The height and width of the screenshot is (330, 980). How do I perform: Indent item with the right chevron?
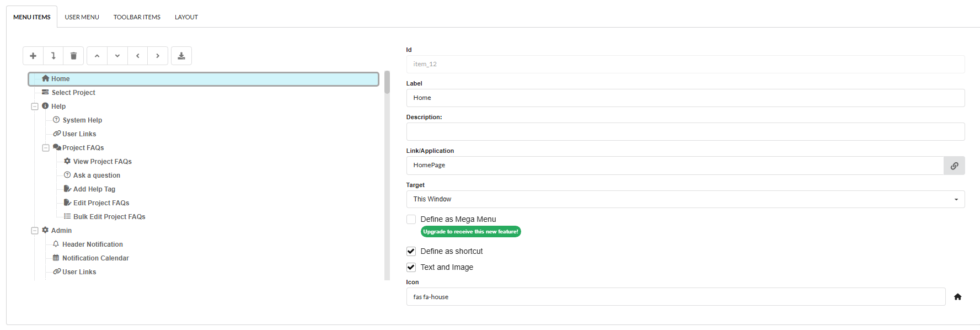point(158,56)
